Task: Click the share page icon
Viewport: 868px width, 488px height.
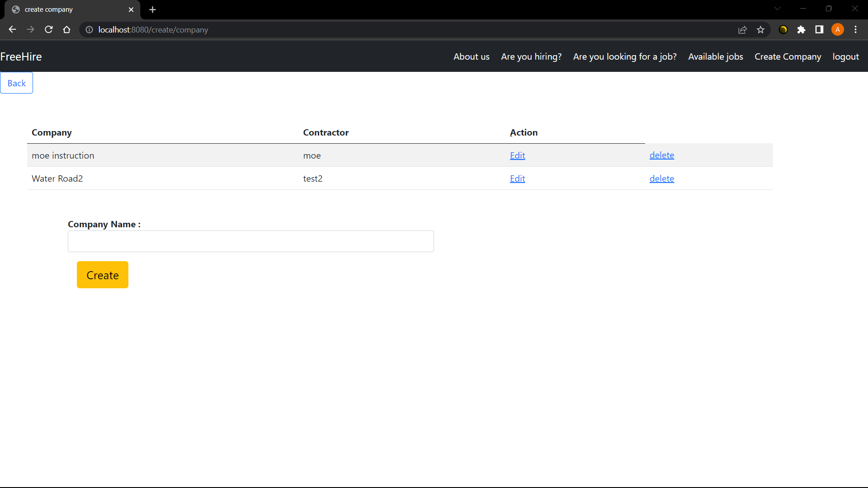Action: pos(742,29)
